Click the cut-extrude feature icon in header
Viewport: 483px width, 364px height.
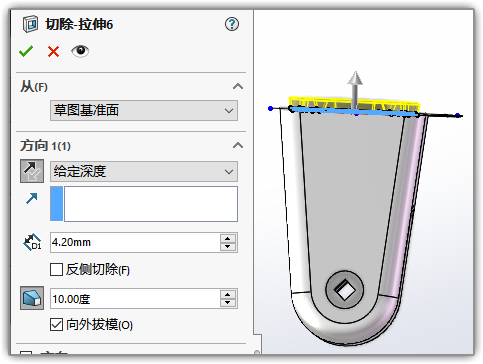pyautogui.click(x=30, y=24)
